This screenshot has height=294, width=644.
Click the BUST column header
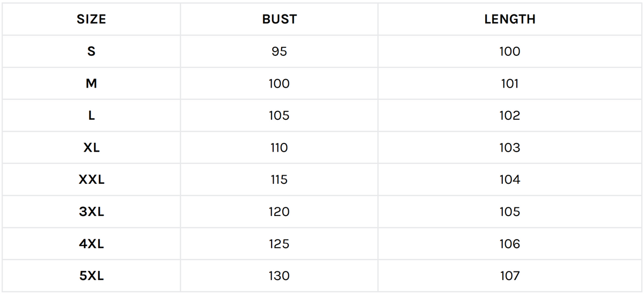(x=279, y=19)
